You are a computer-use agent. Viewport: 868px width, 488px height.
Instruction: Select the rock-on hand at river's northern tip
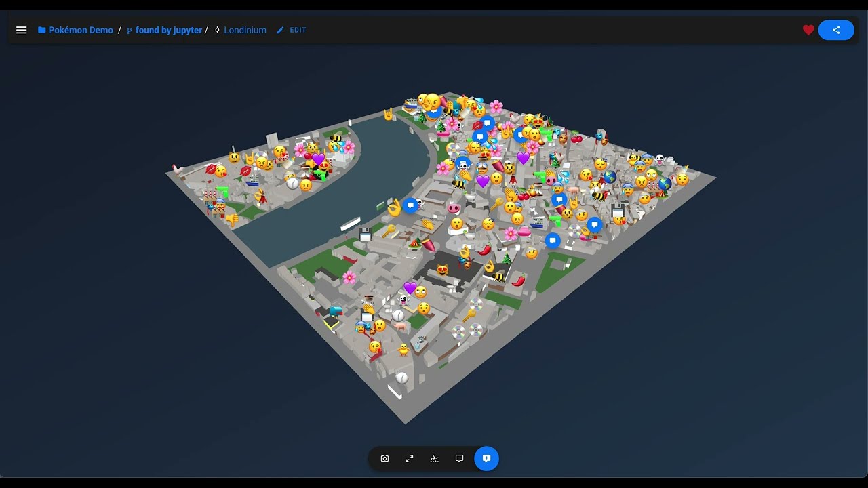coord(389,115)
